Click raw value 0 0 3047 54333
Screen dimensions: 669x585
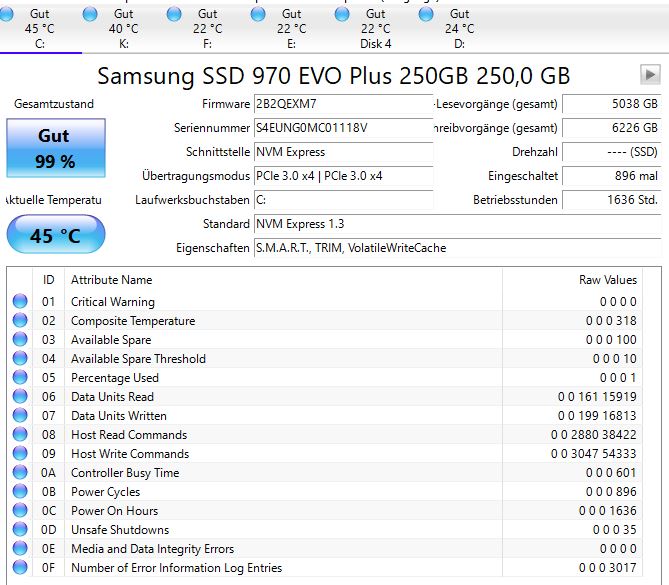[x=593, y=454]
